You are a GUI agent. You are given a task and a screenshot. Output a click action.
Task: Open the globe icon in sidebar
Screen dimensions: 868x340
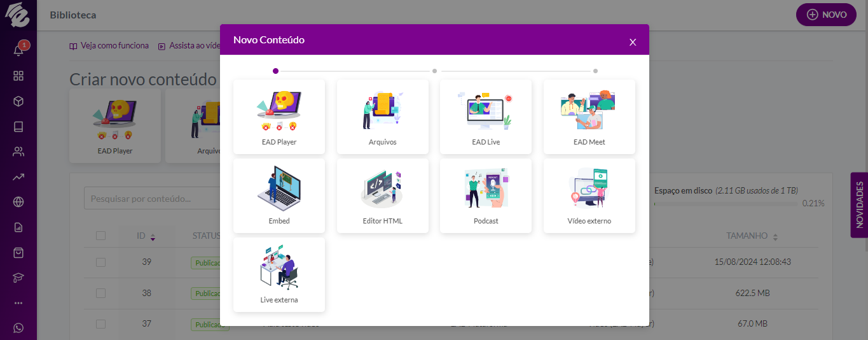pyautogui.click(x=18, y=202)
